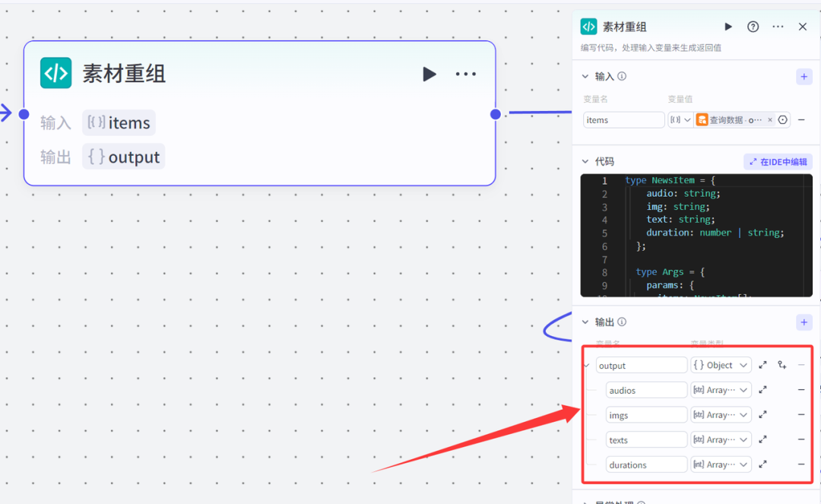Click the node's left input port
Screen dimensions: 821x504
point(24,114)
